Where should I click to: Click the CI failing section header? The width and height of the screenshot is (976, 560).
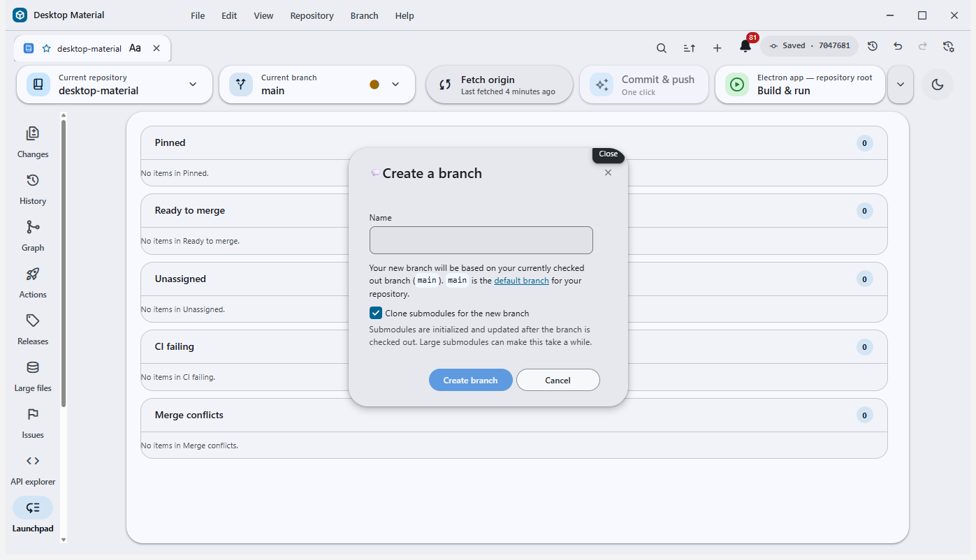514,347
